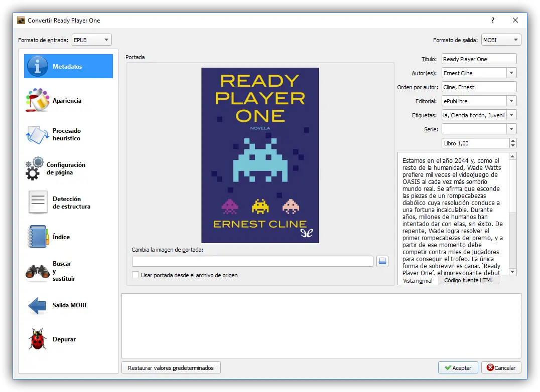The width and height of the screenshot is (540, 392).
Task: Switch to Vista normal tab
Action: (x=418, y=281)
